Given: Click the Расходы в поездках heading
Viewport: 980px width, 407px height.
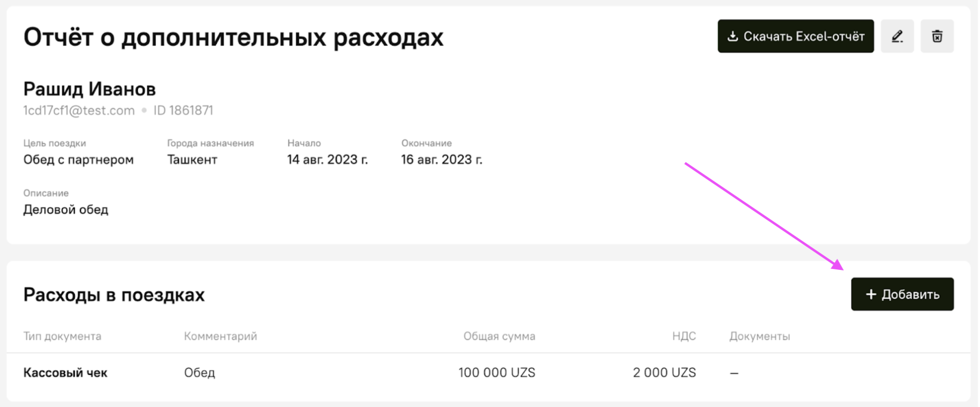Looking at the screenshot, I should point(114,295).
